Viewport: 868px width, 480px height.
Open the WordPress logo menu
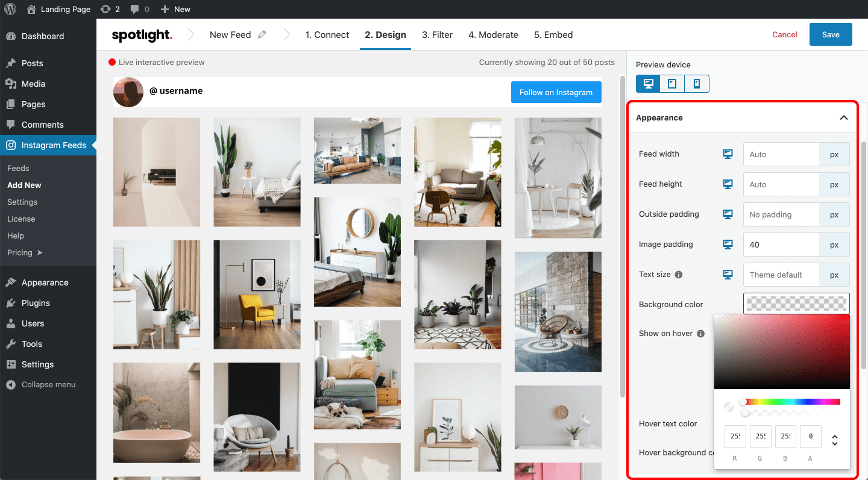tap(11, 9)
